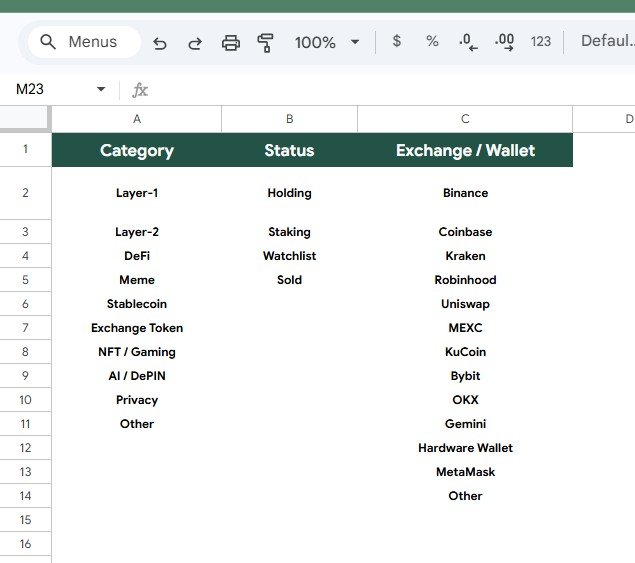Select the Kraken cell
This screenshot has height=563, width=635.
[x=465, y=256]
